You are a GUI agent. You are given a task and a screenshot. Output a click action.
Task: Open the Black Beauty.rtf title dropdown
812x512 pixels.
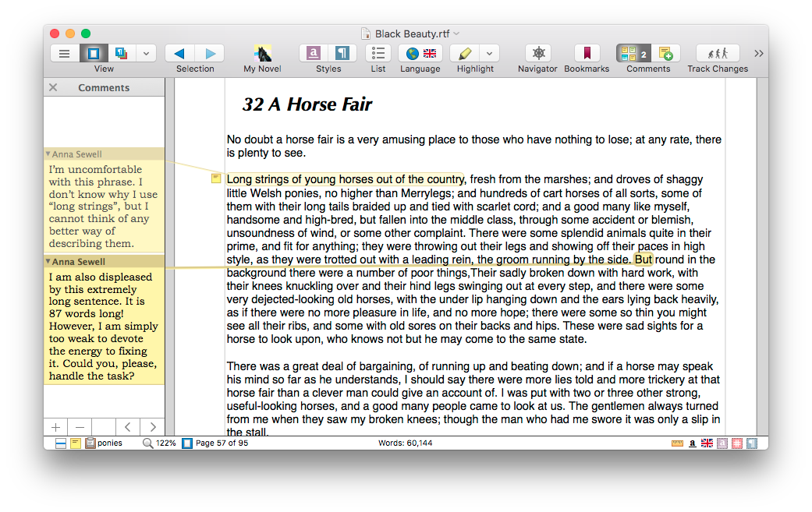pyautogui.click(x=456, y=34)
